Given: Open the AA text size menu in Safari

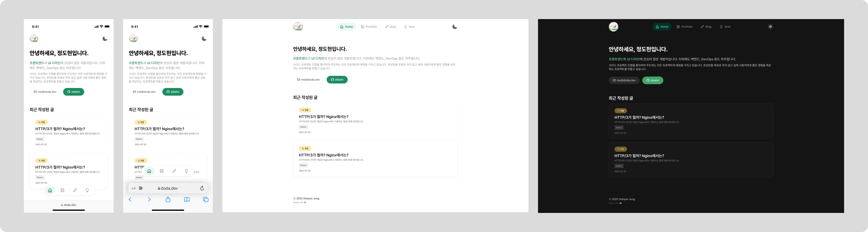Looking at the screenshot, I should tap(133, 188).
